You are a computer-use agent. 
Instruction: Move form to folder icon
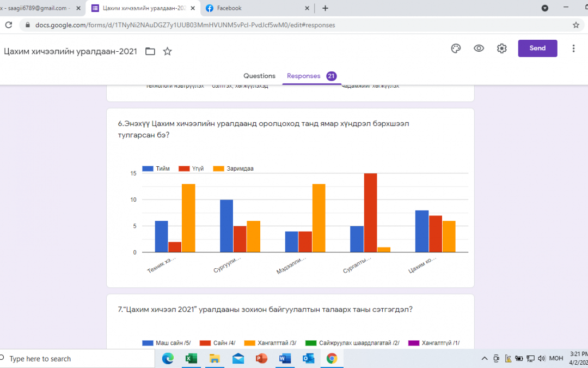(x=150, y=51)
